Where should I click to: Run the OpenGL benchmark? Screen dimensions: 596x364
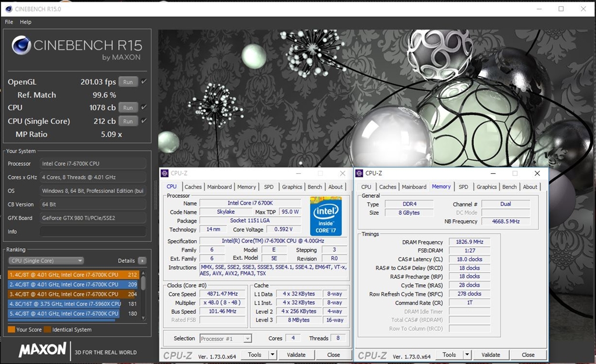(x=128, y=82)
